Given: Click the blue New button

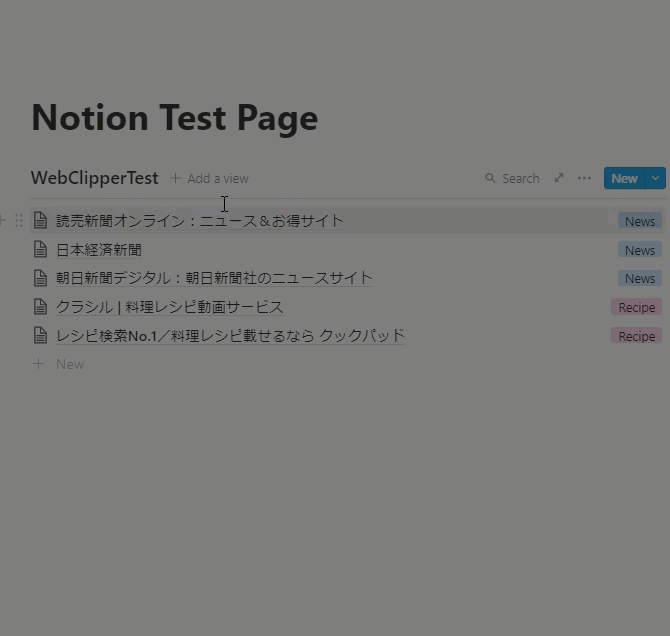Looking at the screenshot, I should [x=624, y=178].
